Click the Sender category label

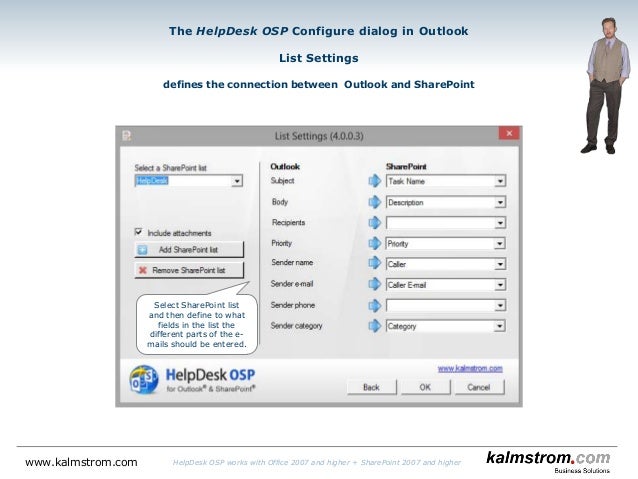(296, 326)
